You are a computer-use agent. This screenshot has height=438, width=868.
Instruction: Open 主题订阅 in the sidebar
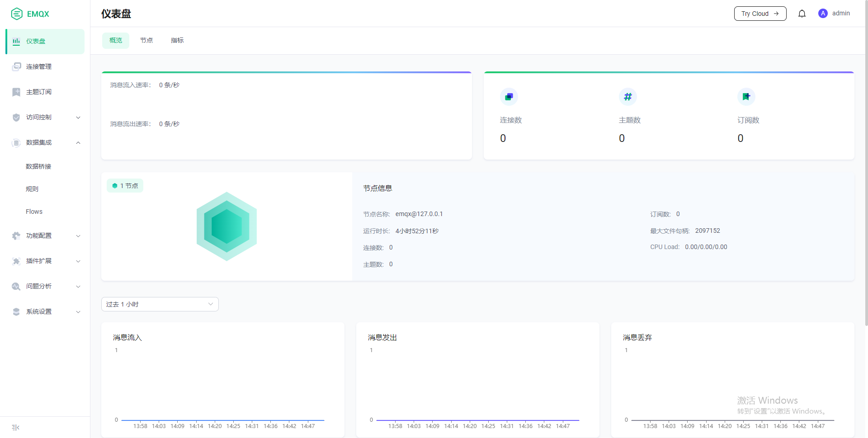click(x=39, y=92)
